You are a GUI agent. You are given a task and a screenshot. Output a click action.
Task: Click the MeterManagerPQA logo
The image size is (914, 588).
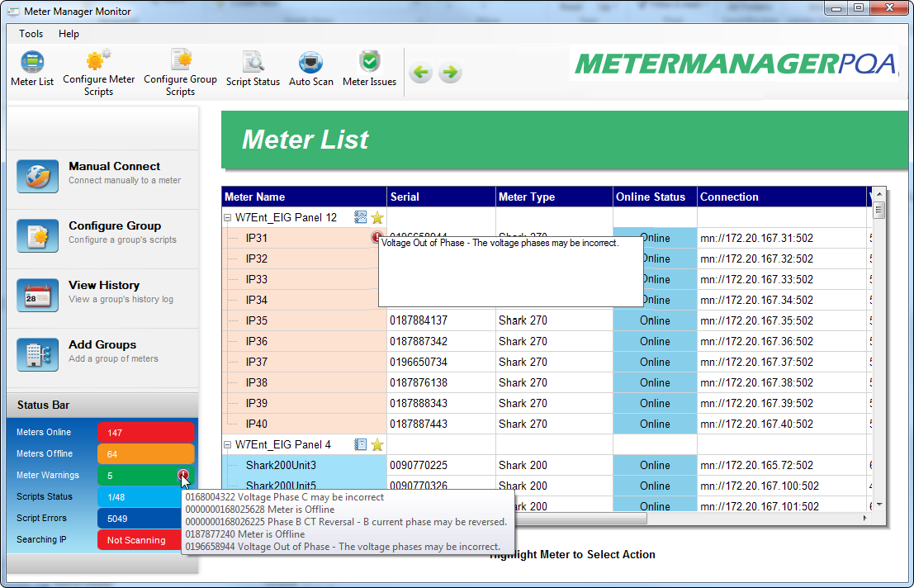tap(736, 64)
